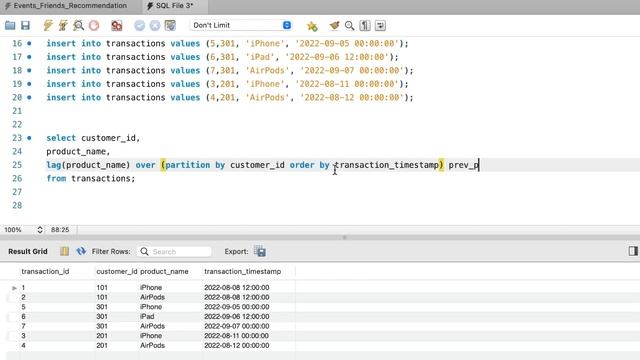Export recordset with the Export disk icon

(x=260, y=251)
